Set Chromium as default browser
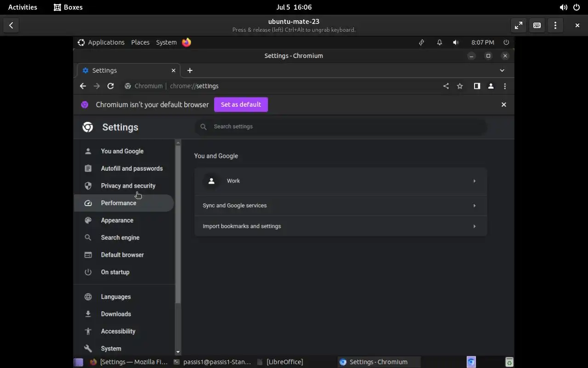This screenshot has height=368, width=588. pyautogui.click(x=241, y=104)
